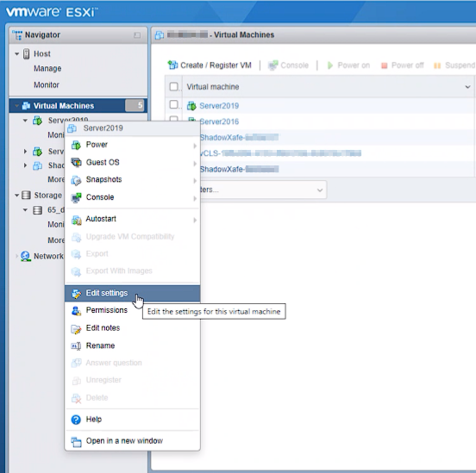This screenshot has width=476, height=473.
Task: Click the Snapshots icon in context menu
Action: (x=76, y=180)
